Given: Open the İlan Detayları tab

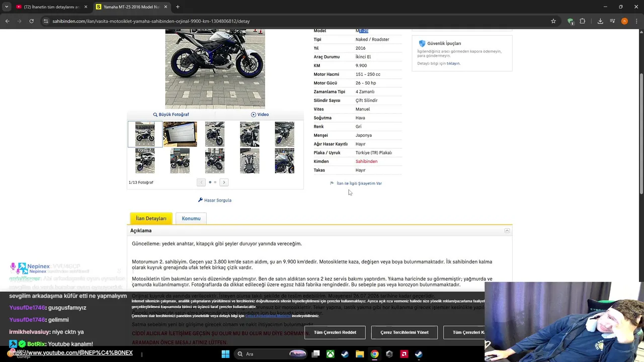Looking at the screenshot, I should [x=151, y=219].
